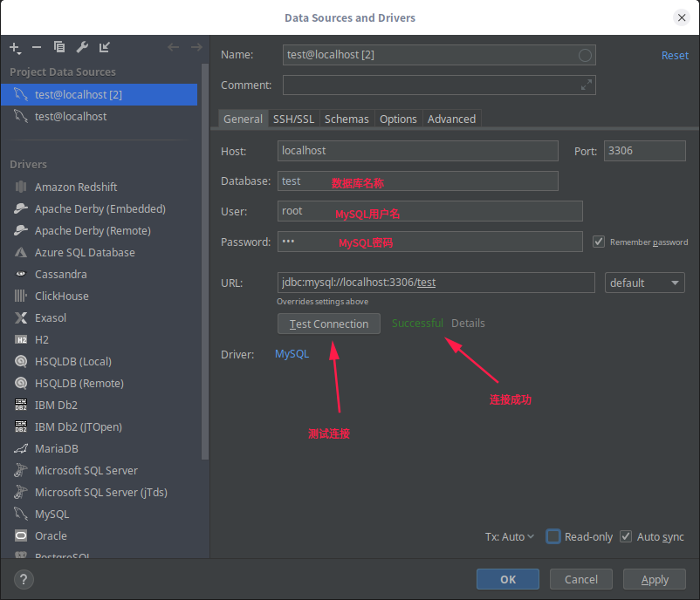Screen dimensions: 700x600
Task: Click in the Port input field
Action: point(645,151)
